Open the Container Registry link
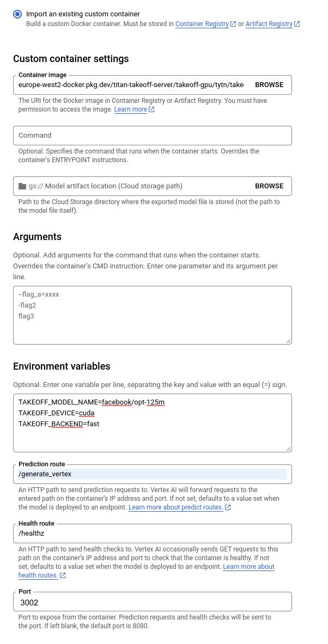The height and width of the screenshot is (644, 328). click(202, 24)
